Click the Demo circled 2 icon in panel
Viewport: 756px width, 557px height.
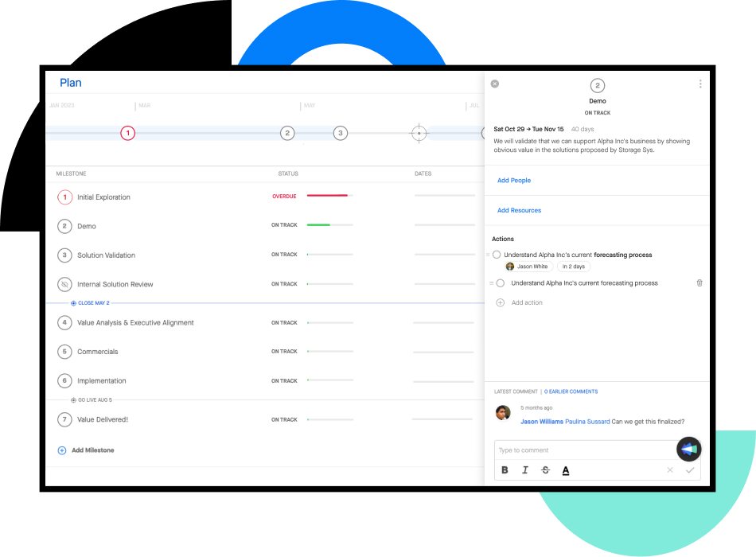click(598, 86)
